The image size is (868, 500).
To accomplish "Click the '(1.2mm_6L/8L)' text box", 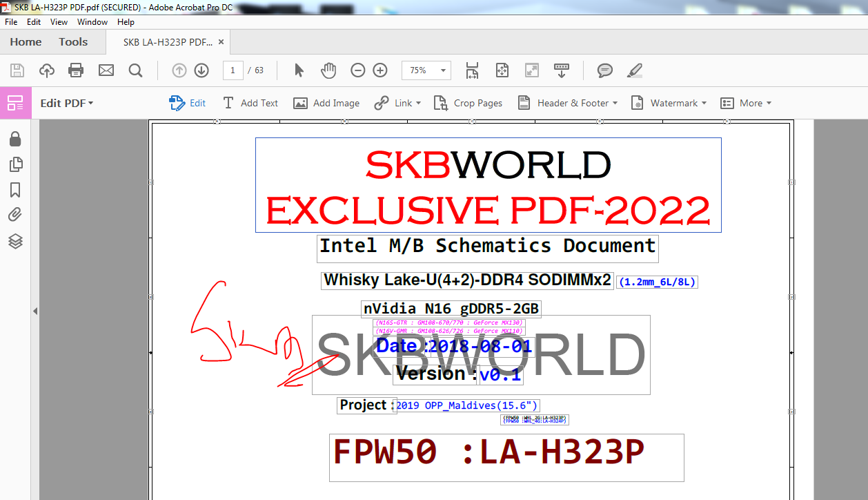I will [x=657, y=282].
